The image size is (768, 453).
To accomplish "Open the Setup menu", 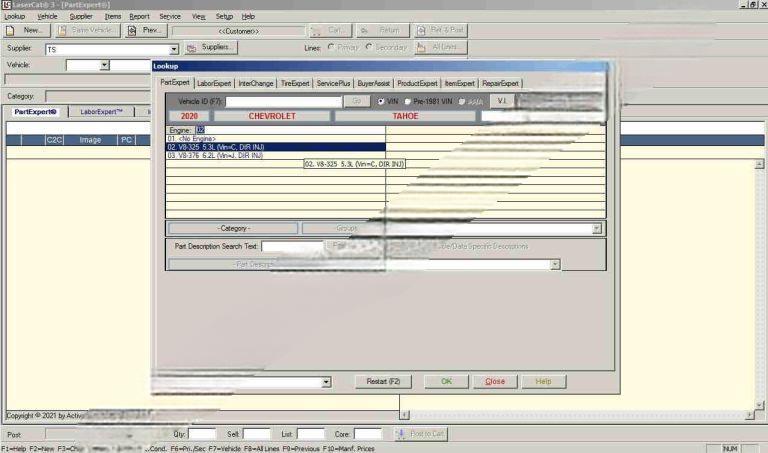I will pos(224,17).
